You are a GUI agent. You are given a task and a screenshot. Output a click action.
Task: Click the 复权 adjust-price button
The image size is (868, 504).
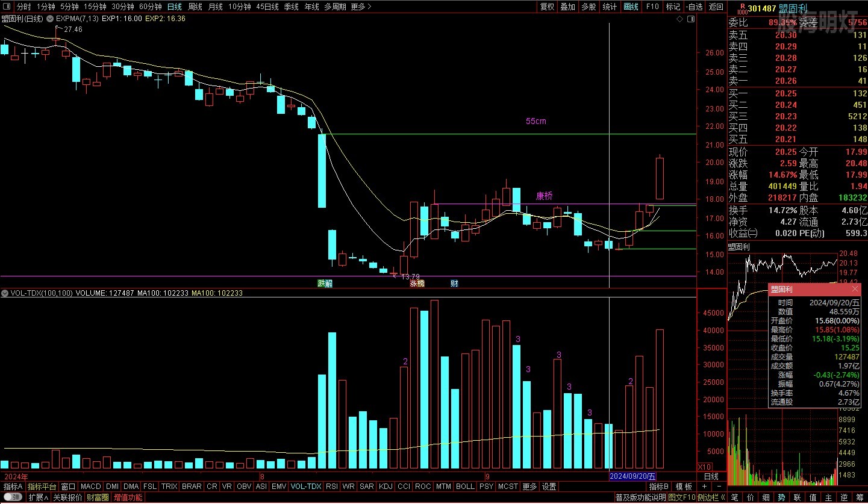click(x=547, y=7)
